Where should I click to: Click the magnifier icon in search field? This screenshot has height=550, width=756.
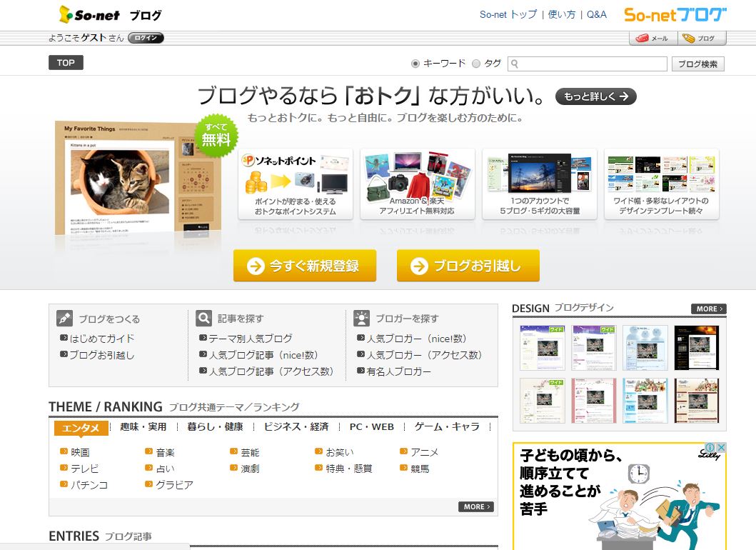pyautogui.click(x=515, y=64)
